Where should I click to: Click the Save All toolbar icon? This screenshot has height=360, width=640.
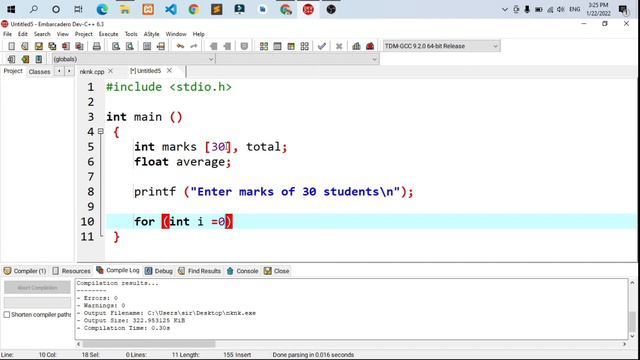pos(52,46)
